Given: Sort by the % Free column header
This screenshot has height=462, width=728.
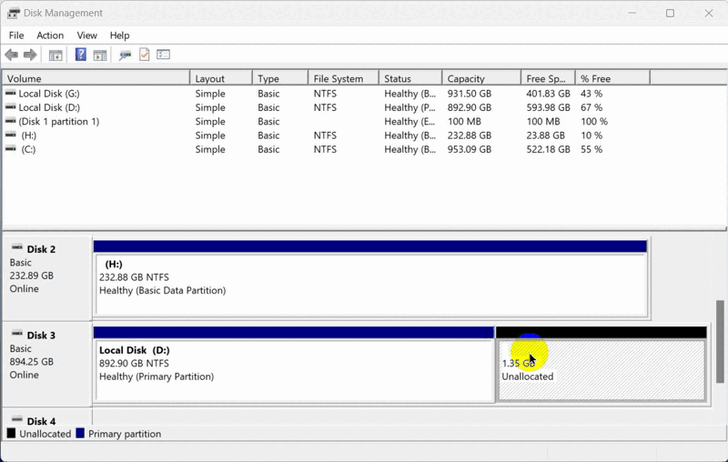Looking at the screenshot, I should point(613,78).
